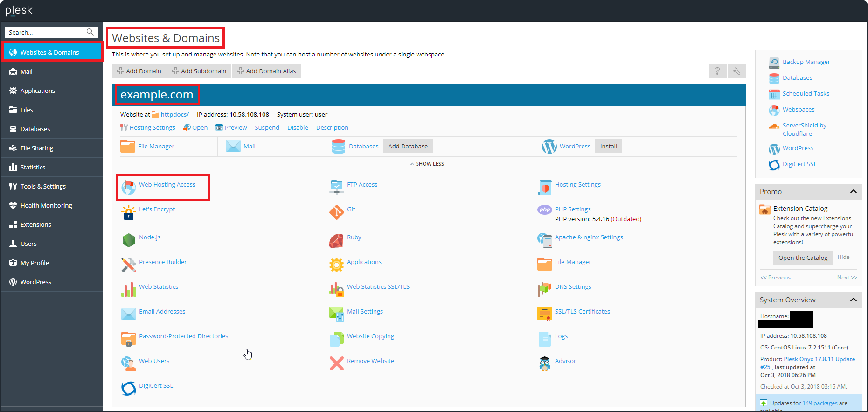
Task: Open the httpdocs/ folder link
Action: pyautogui.click(x=175, y=114)
